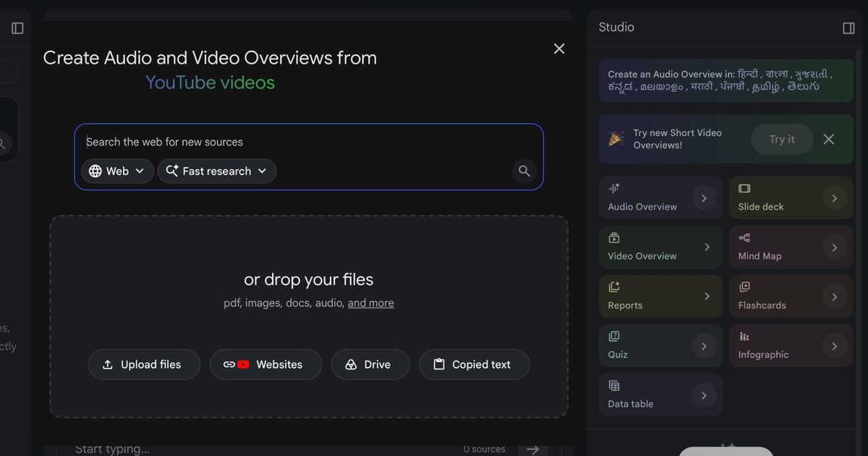Screen dimensions: 868x456
Task: Expand Mind Map options chevron
Action: tap(834, 247)
